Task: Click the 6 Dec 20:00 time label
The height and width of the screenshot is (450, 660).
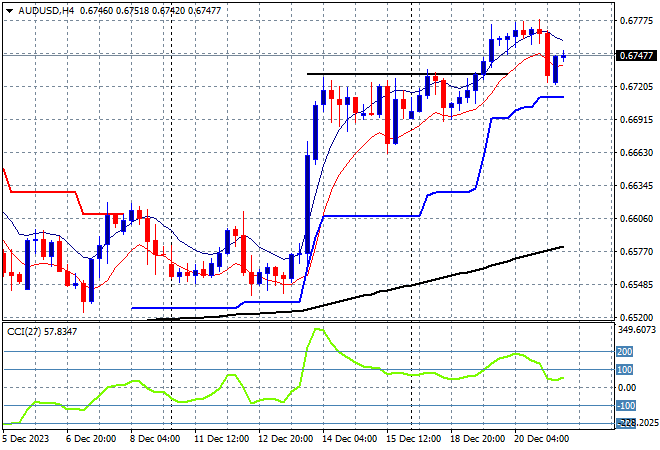Action: click(90, 439)
